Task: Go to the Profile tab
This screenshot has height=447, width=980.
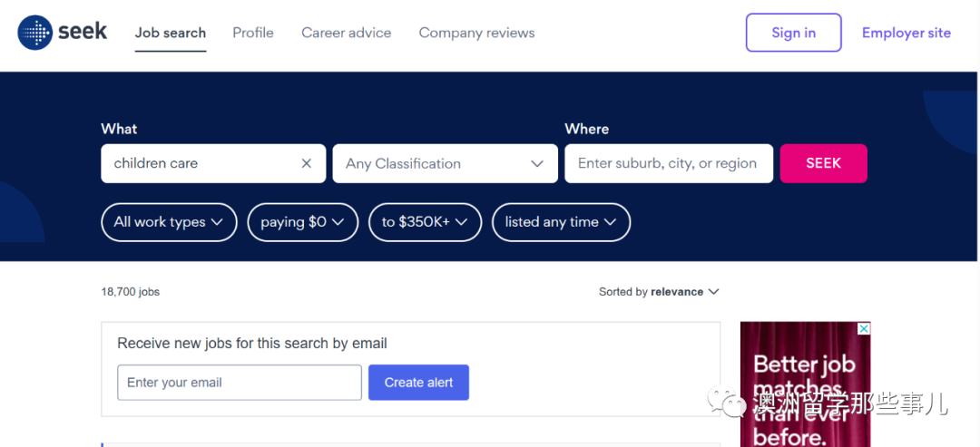Action: [x=253, y=33]
